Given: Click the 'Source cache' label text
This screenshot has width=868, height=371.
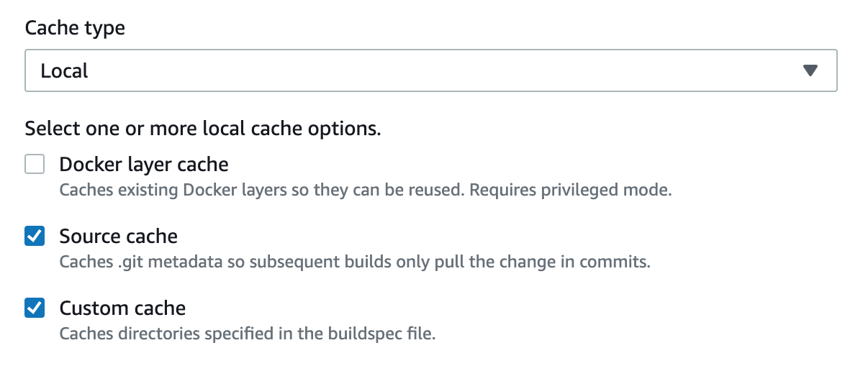Looking at the screenshot, I should pyautogui.click(x=119, y=237).
